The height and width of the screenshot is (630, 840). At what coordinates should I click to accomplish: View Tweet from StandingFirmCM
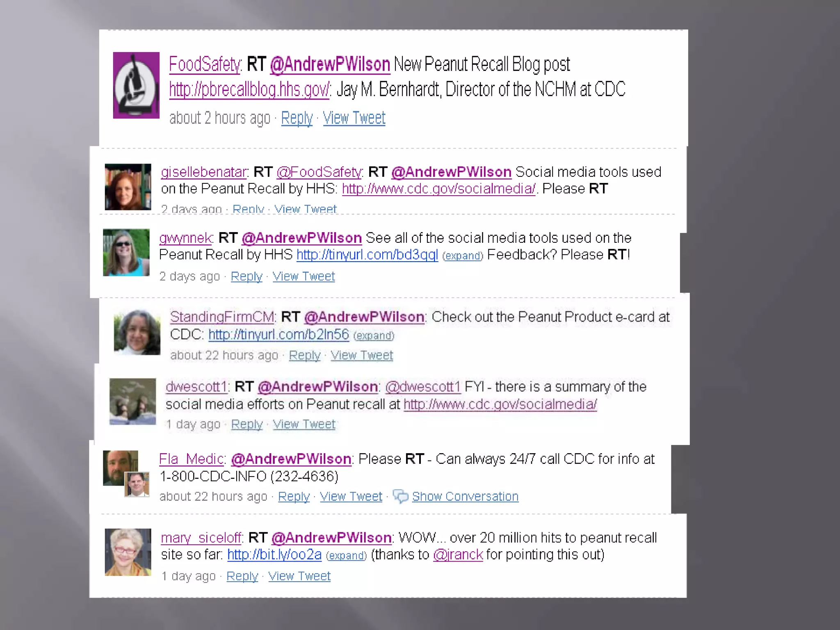362,355
